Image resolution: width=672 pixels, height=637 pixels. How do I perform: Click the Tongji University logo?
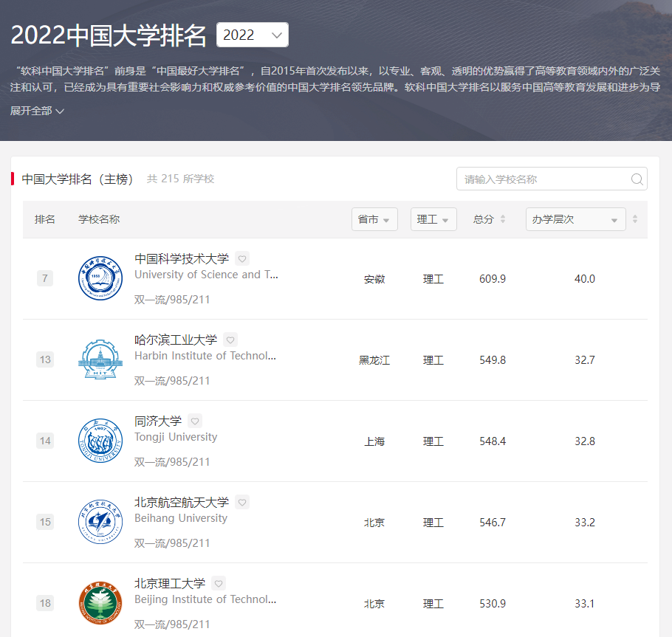[100, 441]
